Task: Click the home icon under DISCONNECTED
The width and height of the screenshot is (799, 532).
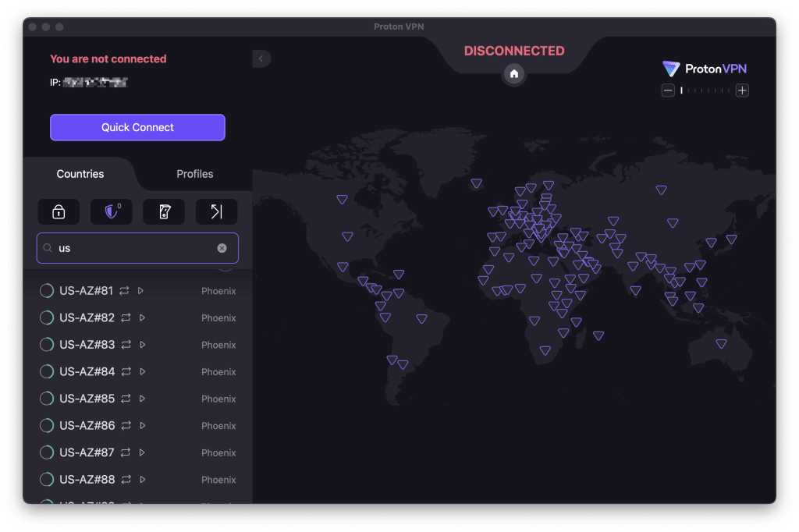Action: pyautogui.click(x=514, y=74)
